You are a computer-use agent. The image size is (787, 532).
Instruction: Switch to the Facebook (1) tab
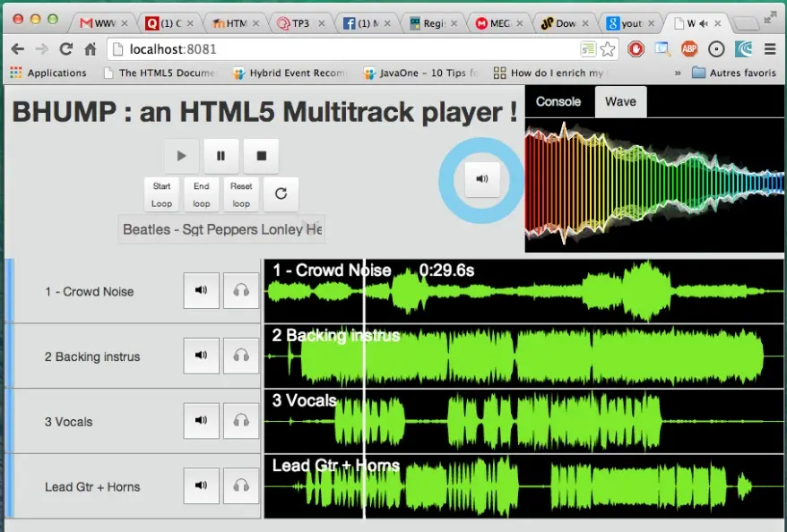pos(367,23)
